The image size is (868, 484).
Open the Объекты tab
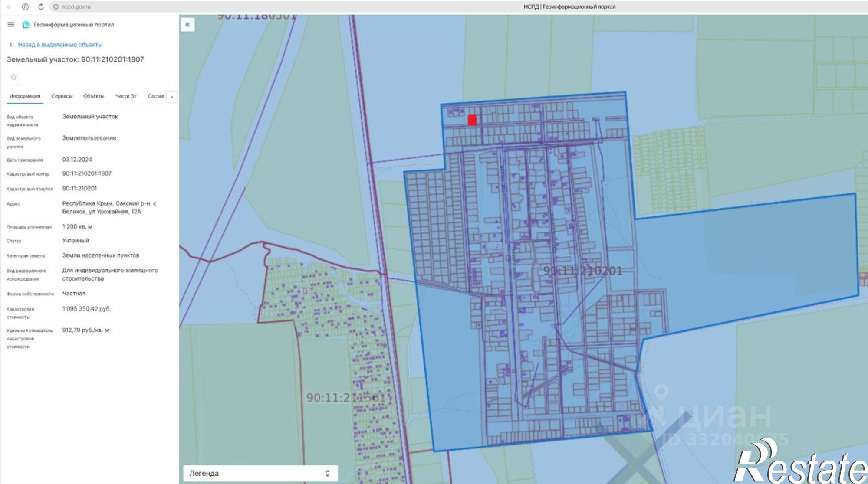coord(94,96)
